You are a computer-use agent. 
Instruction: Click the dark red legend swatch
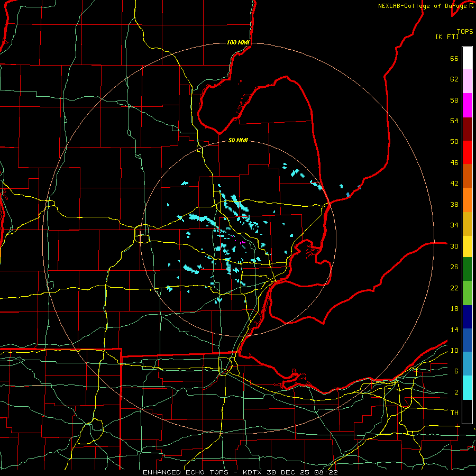click(x=467, y=129)
